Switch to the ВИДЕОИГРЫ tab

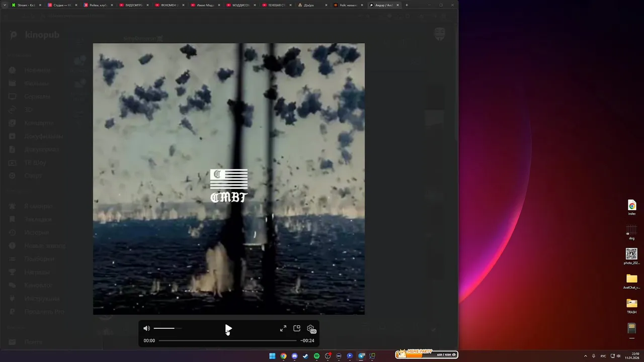pos(134,5)
